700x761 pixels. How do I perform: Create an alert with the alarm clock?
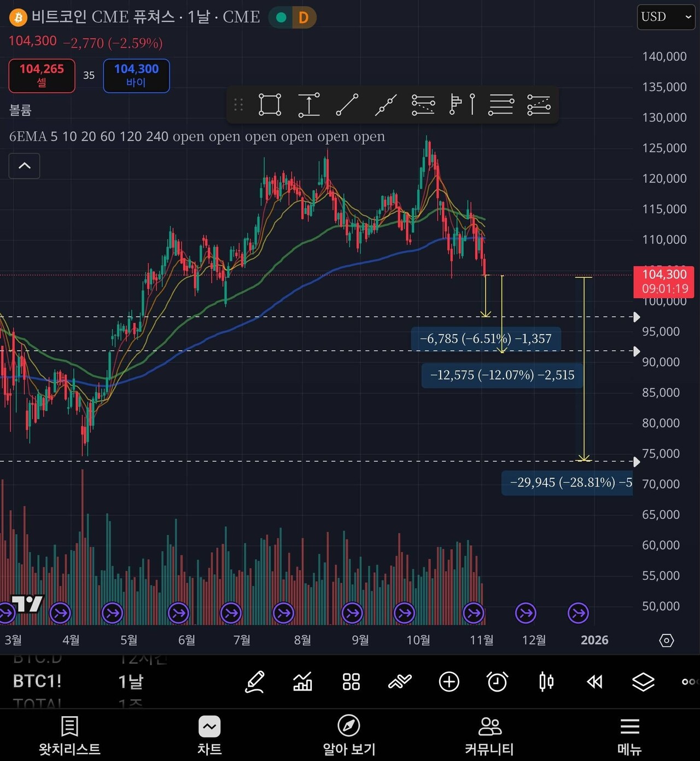(x=497, y=682)
